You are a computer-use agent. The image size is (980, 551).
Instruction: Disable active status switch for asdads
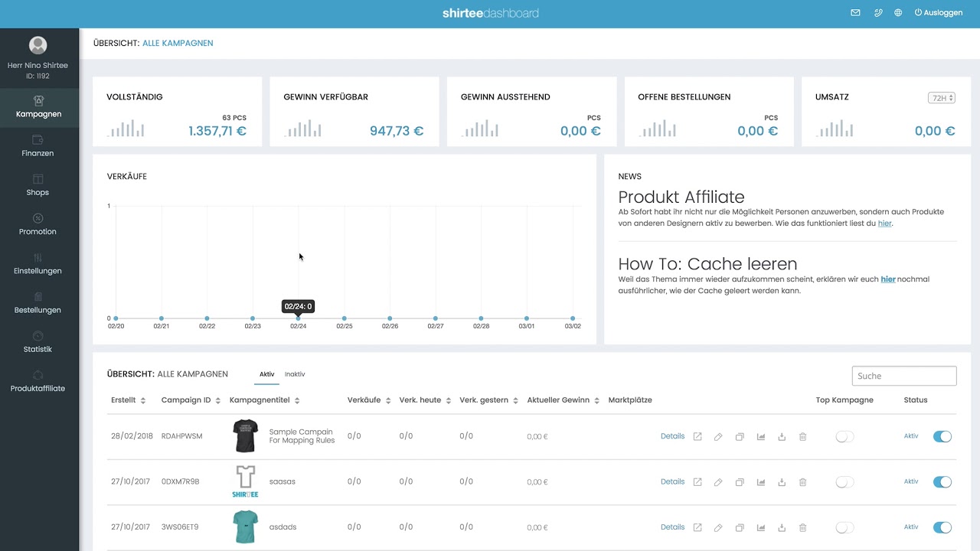[942, 527]
